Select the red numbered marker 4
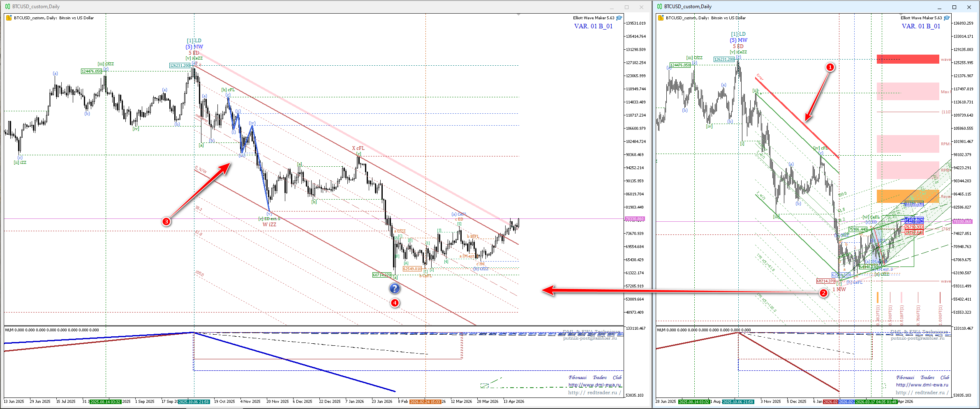The width and height of the screenshot is (980, 409). pos(395,303)
